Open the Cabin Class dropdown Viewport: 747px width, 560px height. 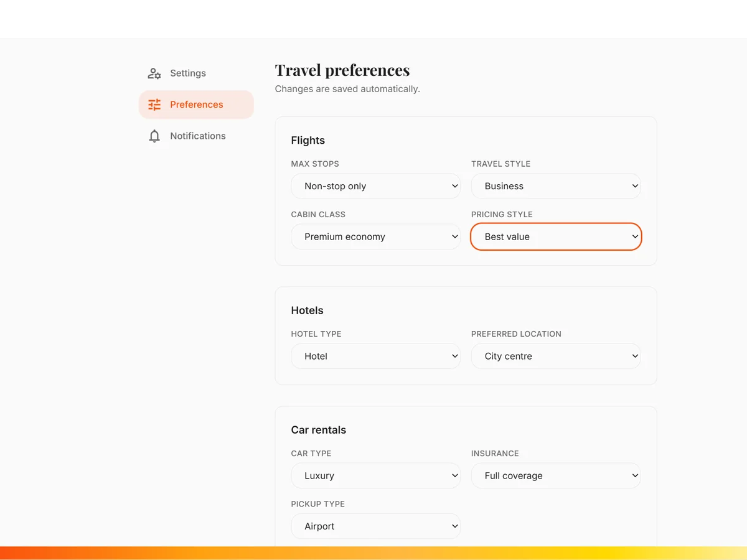(376, 236)
